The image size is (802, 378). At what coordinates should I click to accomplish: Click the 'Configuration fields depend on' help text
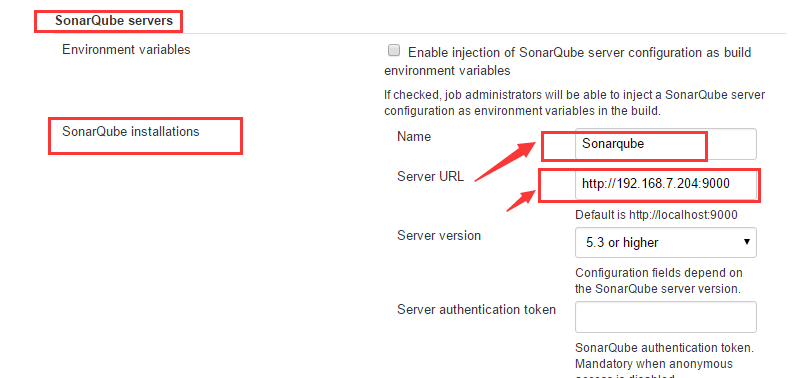pos(658,281)
